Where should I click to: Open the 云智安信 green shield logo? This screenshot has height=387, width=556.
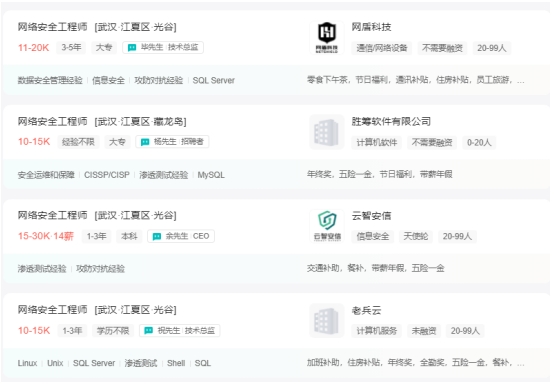(327, 226)
